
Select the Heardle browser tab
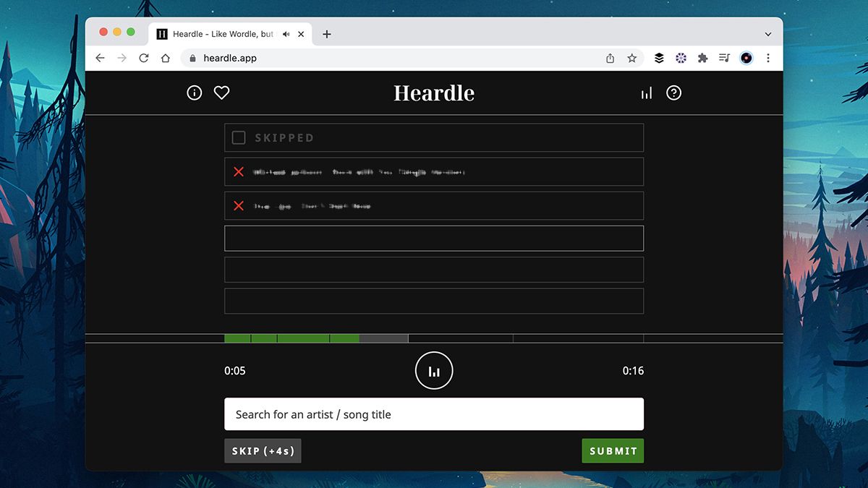point(217,33)
